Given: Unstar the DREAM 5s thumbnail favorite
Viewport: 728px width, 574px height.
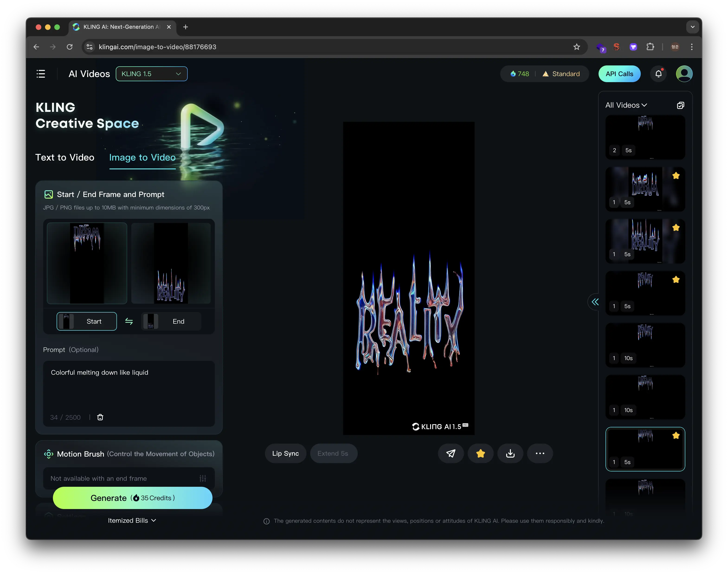Looking at the screenshot, I should click(676, 175).
